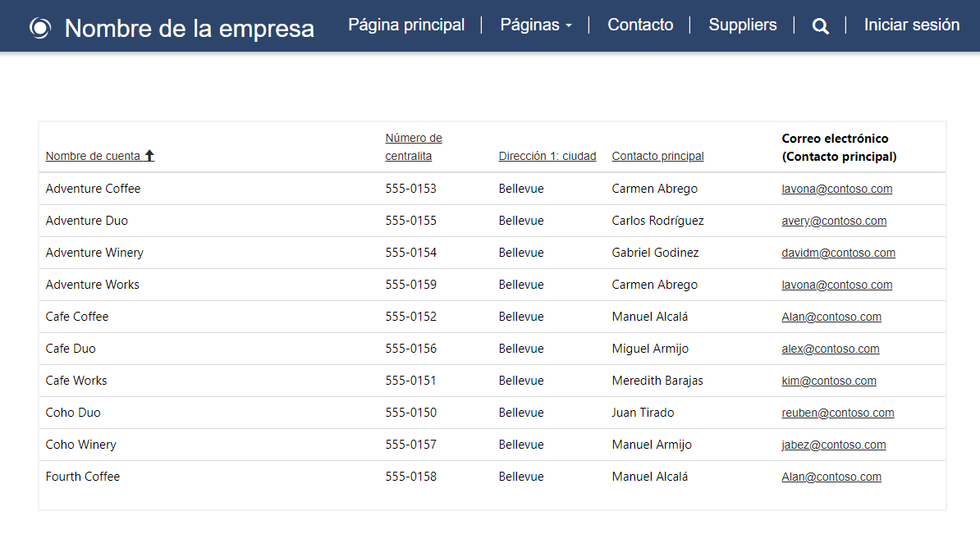This screenshot has width=980, height=548.
Task: Open lavona@contoso.com email in Adventure Coffee row
Action: point(837,189)
